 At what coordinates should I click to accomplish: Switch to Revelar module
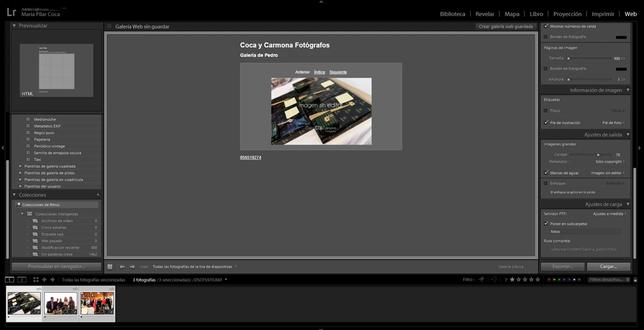(485, 14)
